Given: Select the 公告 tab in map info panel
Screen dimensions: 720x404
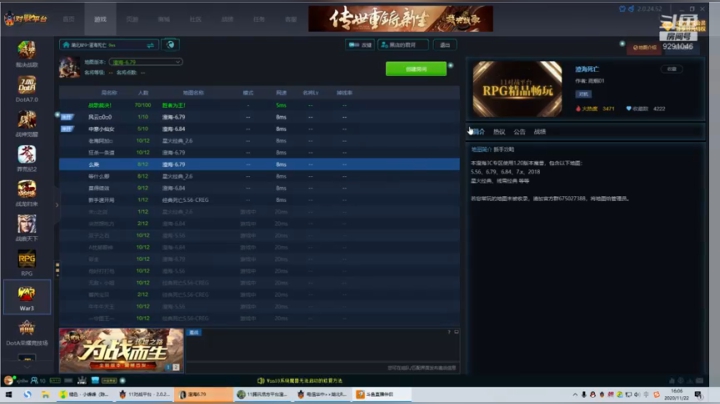Looking at the screenshot, I should 519,132.
